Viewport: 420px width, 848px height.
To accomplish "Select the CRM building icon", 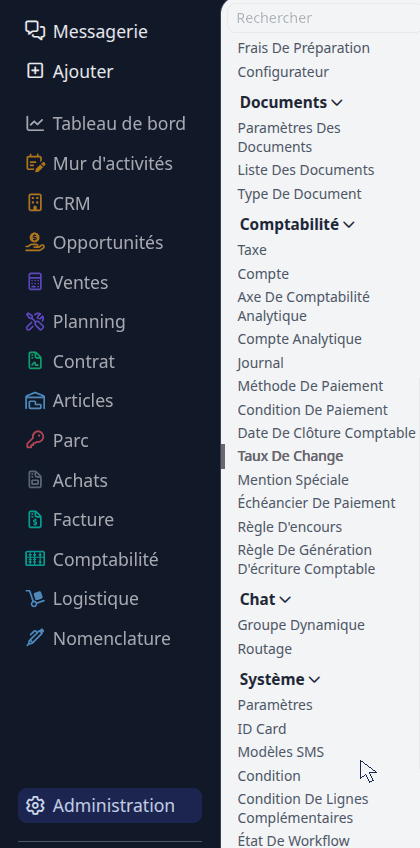I will click(x=35, y=203).
